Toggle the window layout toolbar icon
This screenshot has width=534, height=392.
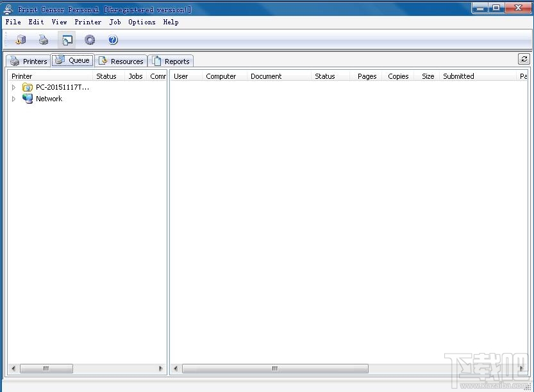click(x=67, y=40)
